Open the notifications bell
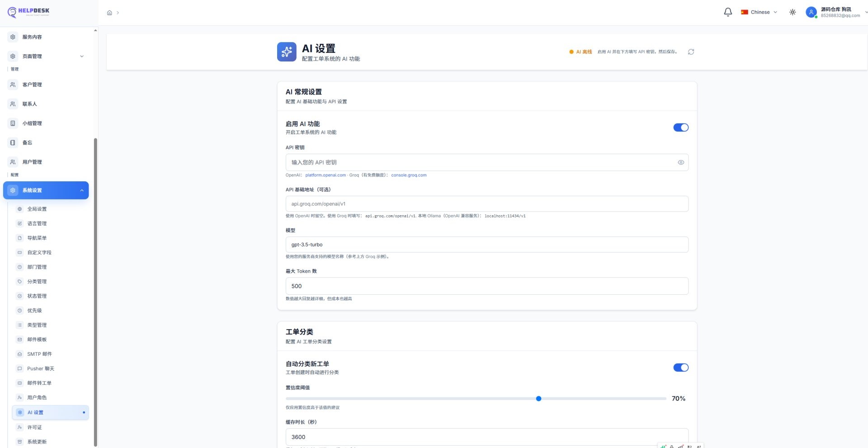This screenshot has width=868, height=448. click(x=728, y=12)
